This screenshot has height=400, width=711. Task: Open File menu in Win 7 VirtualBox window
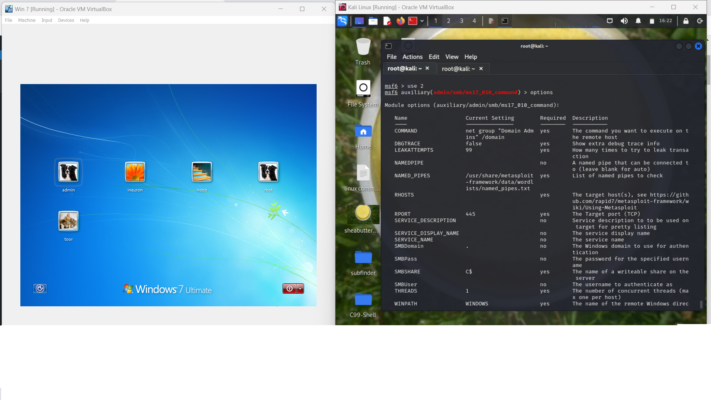click(x=9, y=20)
